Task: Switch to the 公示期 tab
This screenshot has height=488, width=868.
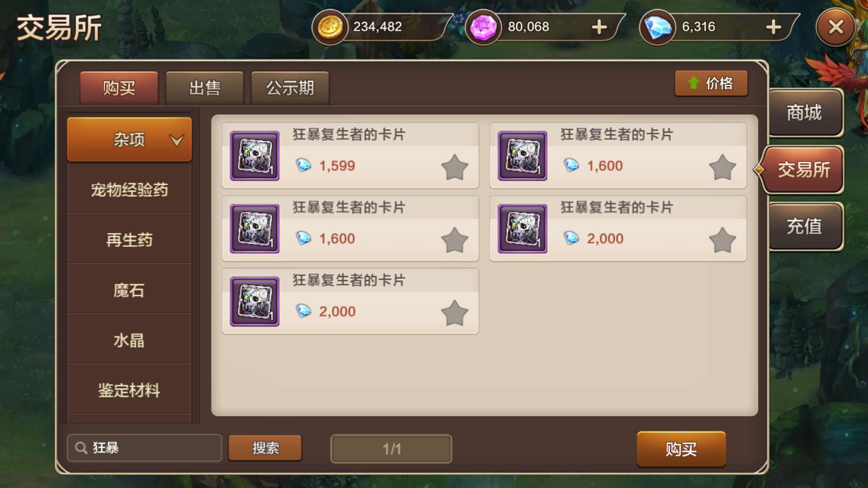Action: pos(290,88)
